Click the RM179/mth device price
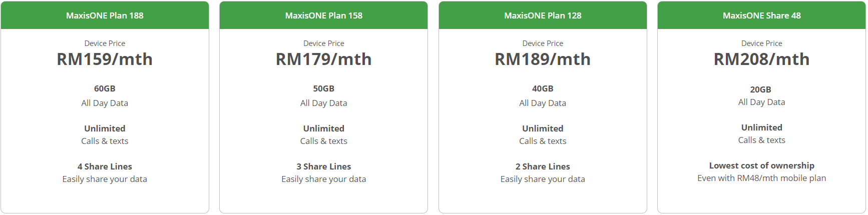 tap(323, 59)
